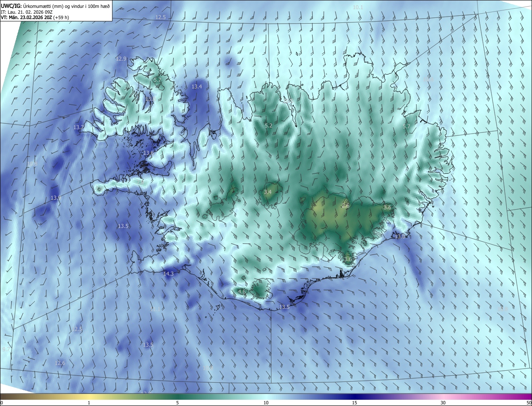Click the map value label 14.3
This screenshot has width=532, height=406.
pos(168,274)
